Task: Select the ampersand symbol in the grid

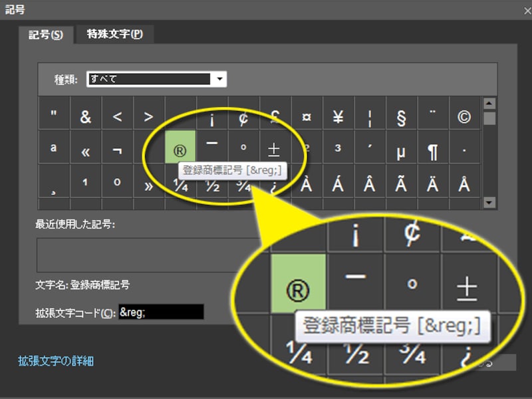Action: pyautogui.click(x=85, y=115)
